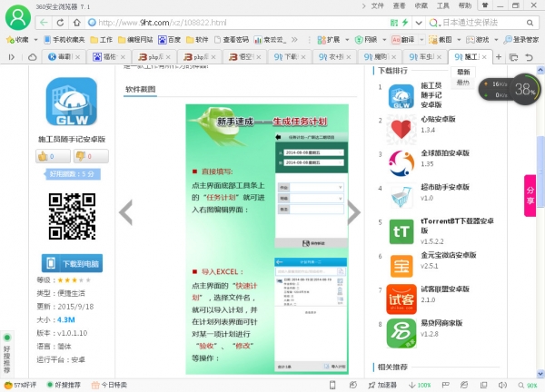Select the 最热 ranking tab
This screenshot has height=392, width=545.
463,83
